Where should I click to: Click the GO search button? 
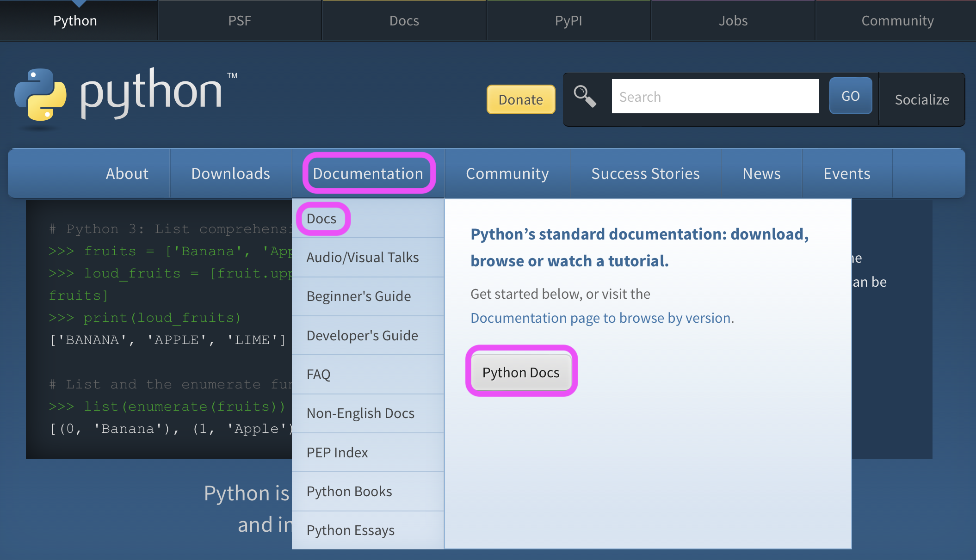pos(851,96)
